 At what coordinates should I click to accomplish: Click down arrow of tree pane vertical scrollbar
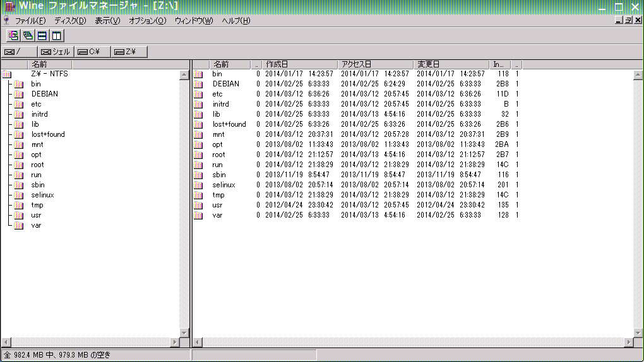(x=184, y=333)
